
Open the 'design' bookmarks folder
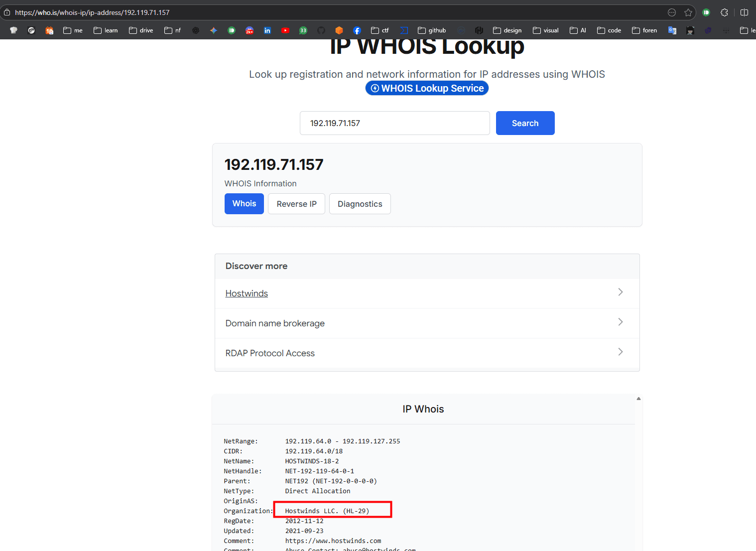coord(507,30)
